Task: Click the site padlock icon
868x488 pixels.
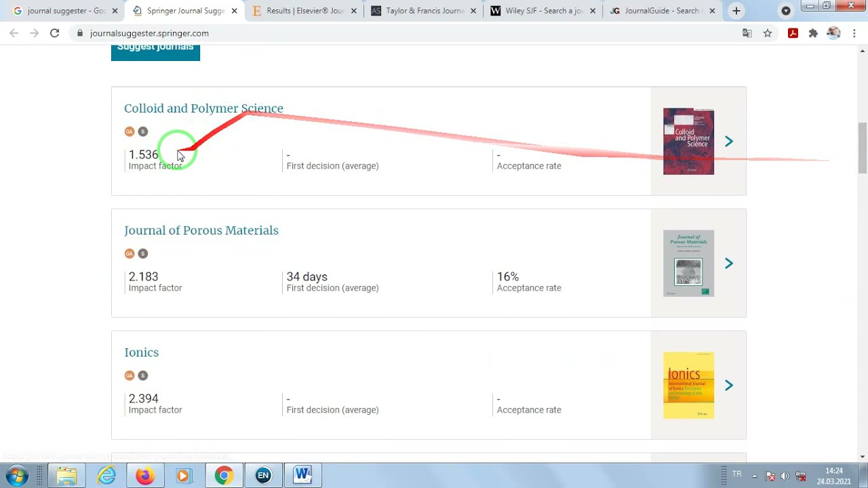Action: [81, 33]
